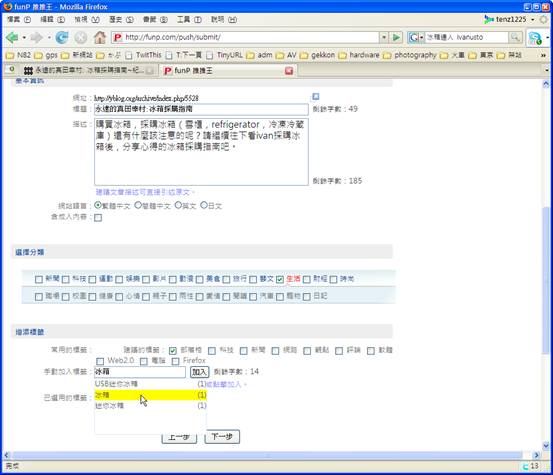The width and height of the screenshot is (553, 475).
Task: Click the search magnifier button
Action: click(515, 37)
